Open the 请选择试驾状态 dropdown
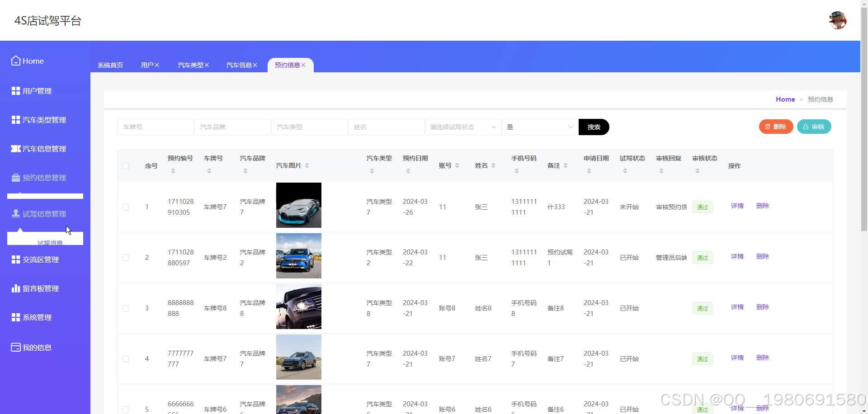 point(463,127)
